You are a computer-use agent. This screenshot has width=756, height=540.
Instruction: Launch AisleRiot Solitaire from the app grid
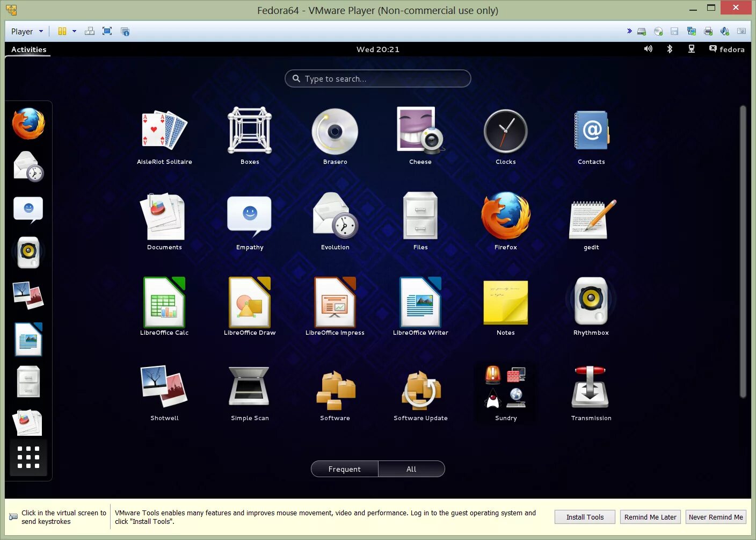coord(164,137)
